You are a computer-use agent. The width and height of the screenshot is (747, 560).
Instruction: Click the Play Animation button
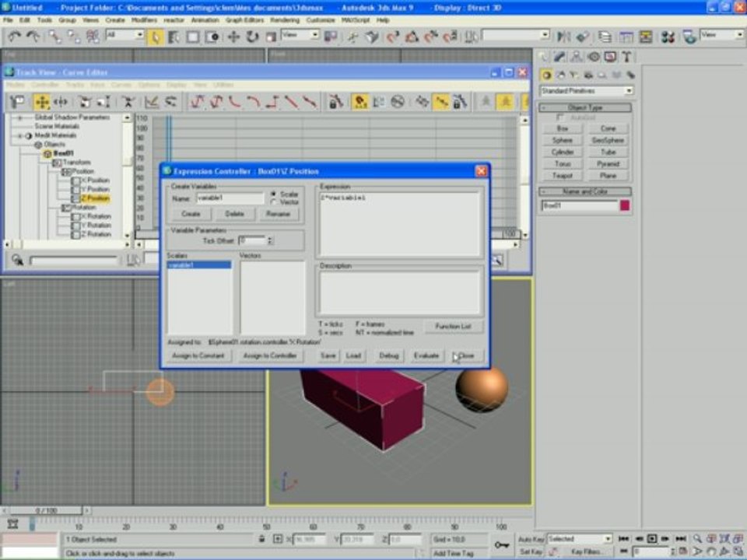click(x=652, y=539)
